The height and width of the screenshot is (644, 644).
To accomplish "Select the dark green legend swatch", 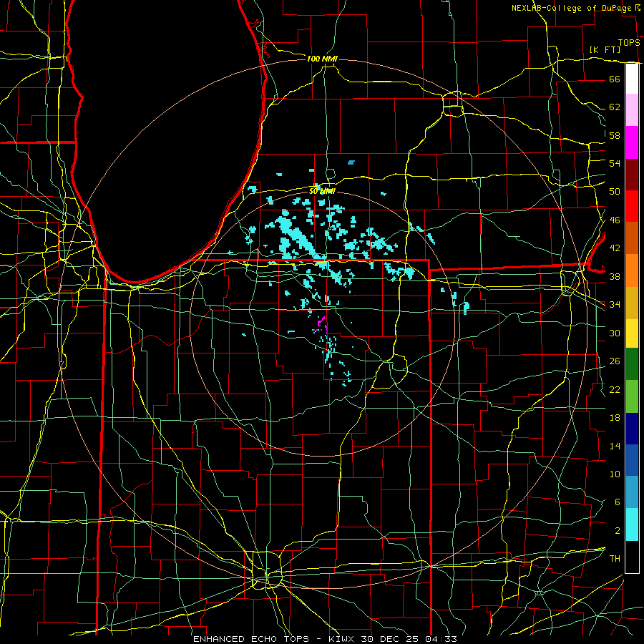I will pyautogui.click(x=632, y=364).
